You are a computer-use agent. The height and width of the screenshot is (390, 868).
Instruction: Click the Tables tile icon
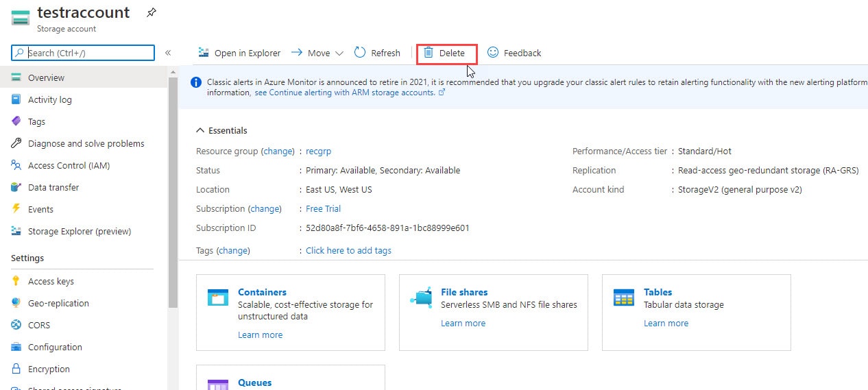click(624, 297)
